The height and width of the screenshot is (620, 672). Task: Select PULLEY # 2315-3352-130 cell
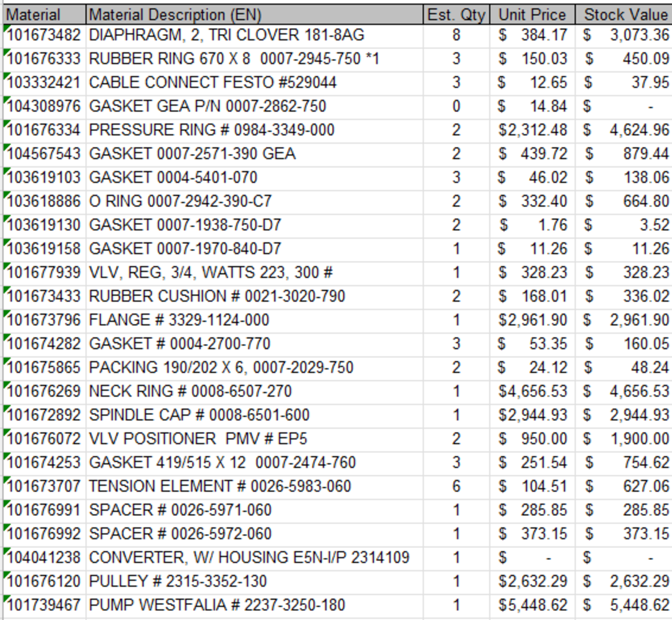(x=254, y=583)
